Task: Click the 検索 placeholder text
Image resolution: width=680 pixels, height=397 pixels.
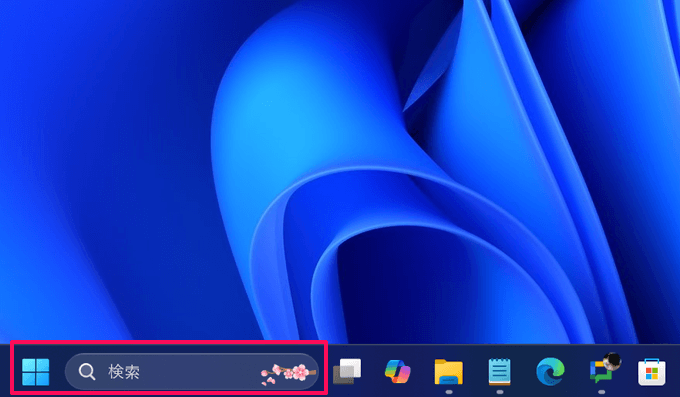Action: click(x=124, y=372)
